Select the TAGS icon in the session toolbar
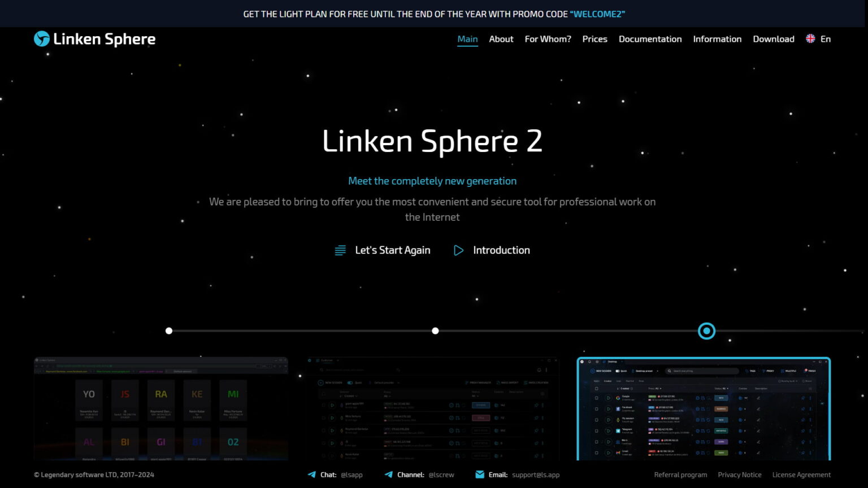 point(747,371)
